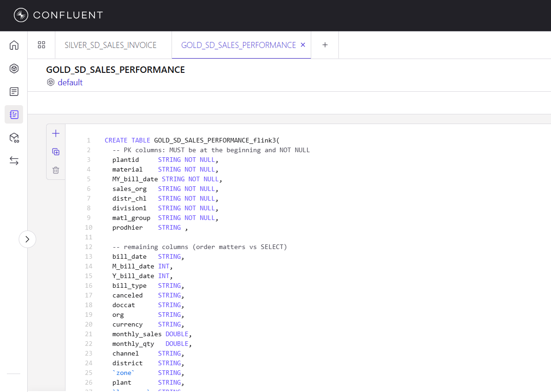Close the GOLD_SD_SALES_PERFORMANCE tab

pos(303,45)
